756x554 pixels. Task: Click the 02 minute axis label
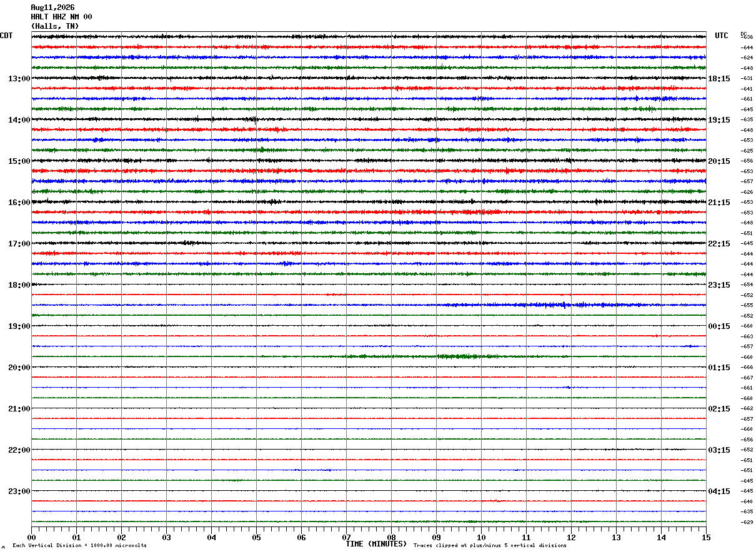tap(121, 537)
